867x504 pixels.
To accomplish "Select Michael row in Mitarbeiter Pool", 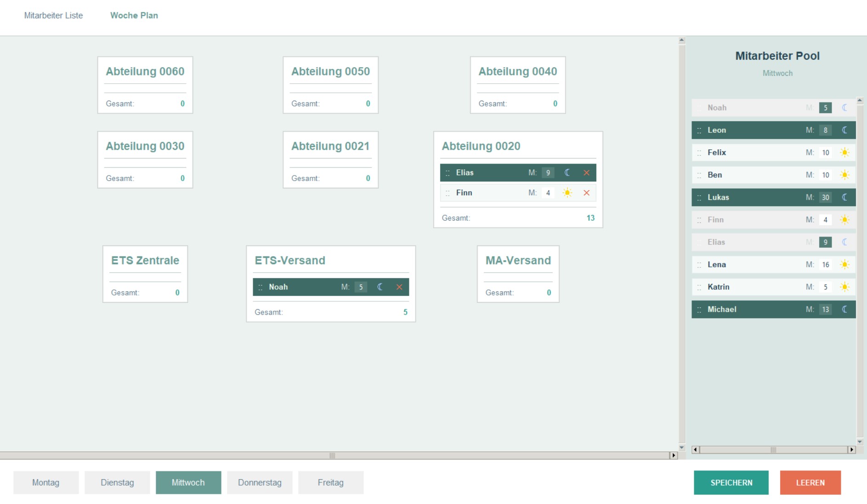I will click(x=774, y=310).
